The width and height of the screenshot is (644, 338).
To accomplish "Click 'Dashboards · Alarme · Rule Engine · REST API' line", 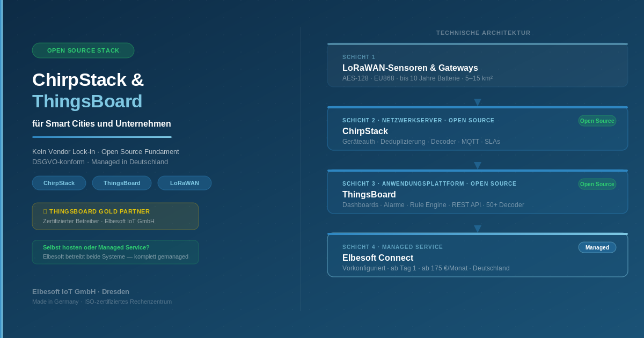I will tap(433, 205).
